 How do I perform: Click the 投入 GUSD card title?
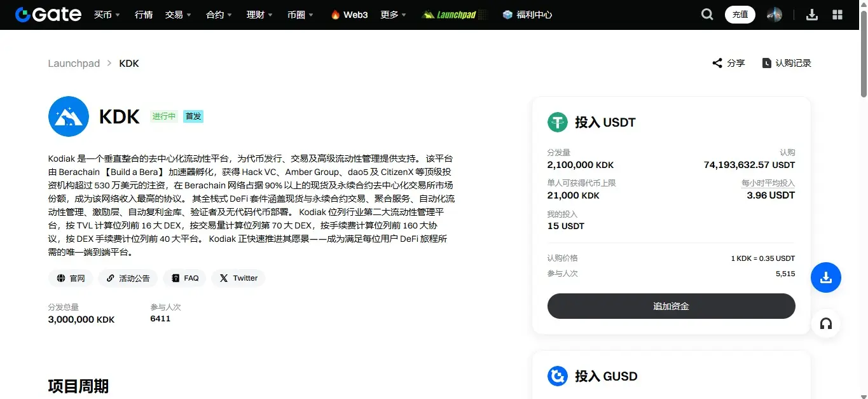(x=606, y=376)
